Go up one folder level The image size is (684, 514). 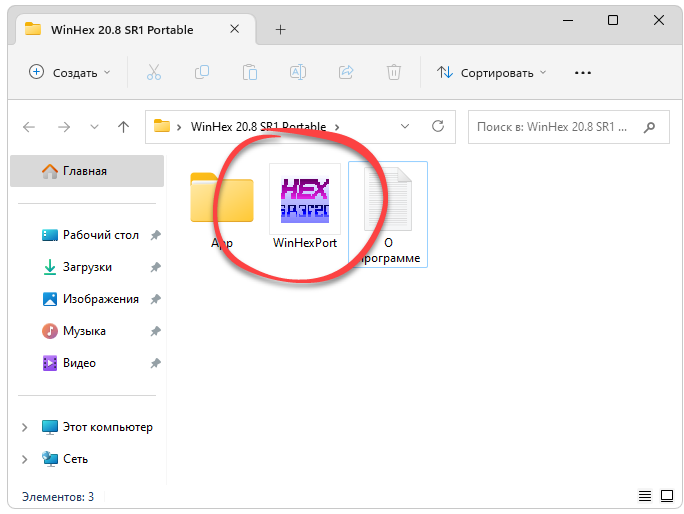pyautogui.click(x=123, y=127)
